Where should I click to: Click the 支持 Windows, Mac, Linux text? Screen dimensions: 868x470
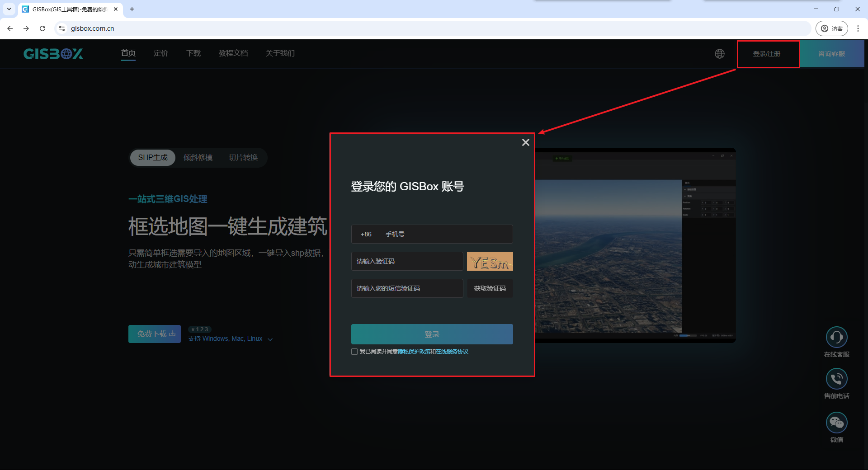(x=225, y=339)
